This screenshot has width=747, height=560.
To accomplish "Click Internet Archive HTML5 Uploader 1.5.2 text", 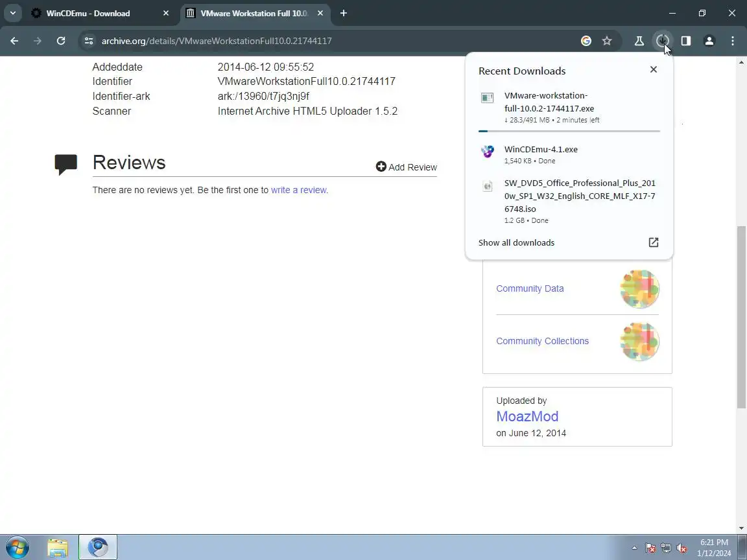I will point(307,111).
